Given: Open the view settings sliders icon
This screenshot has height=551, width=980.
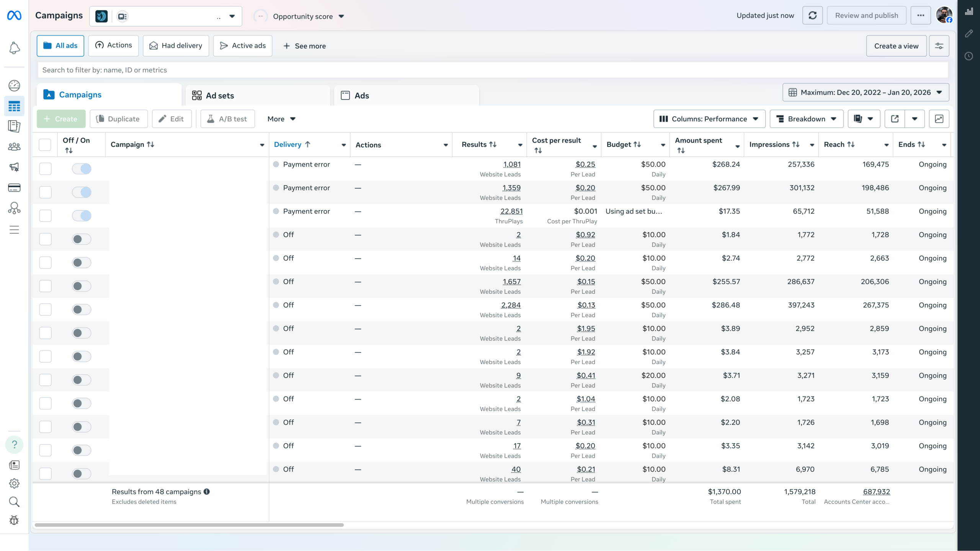Looking at the screenshot, I should tap(939, 46).
